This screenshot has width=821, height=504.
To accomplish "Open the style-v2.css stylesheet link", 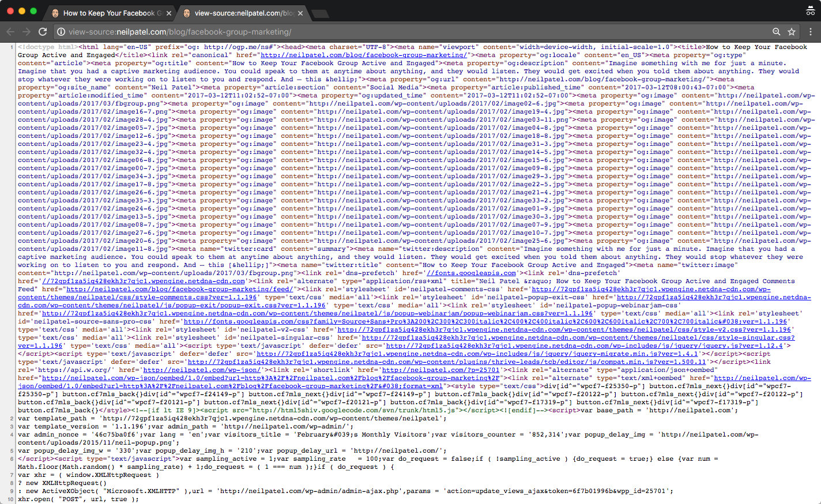I will click(564, 330).
